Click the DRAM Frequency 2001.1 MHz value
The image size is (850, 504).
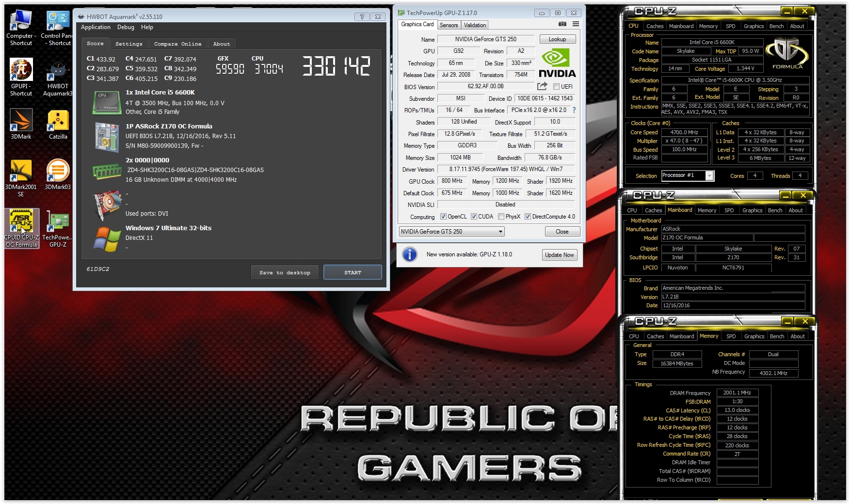click(737, 393)
